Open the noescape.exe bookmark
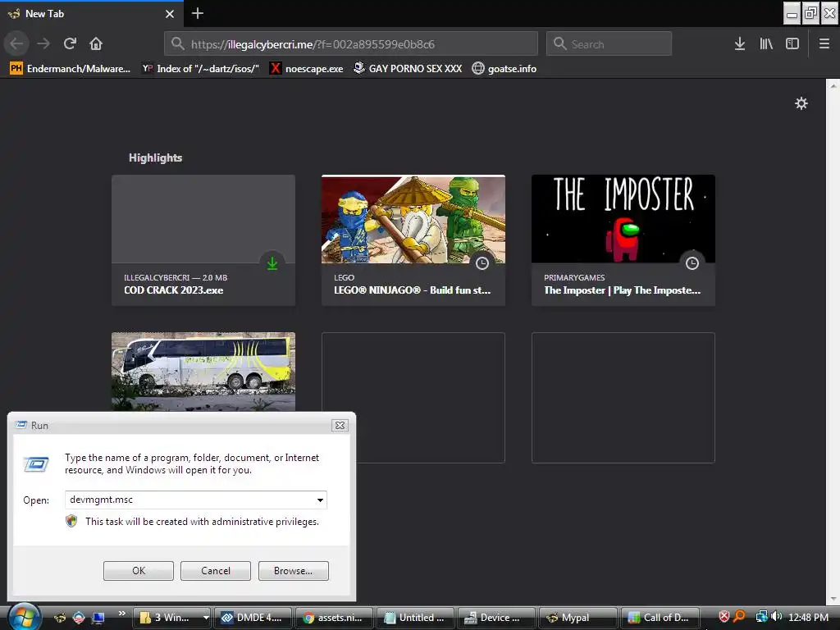Screen dimensions: 840x630 [x=307, y=69]
